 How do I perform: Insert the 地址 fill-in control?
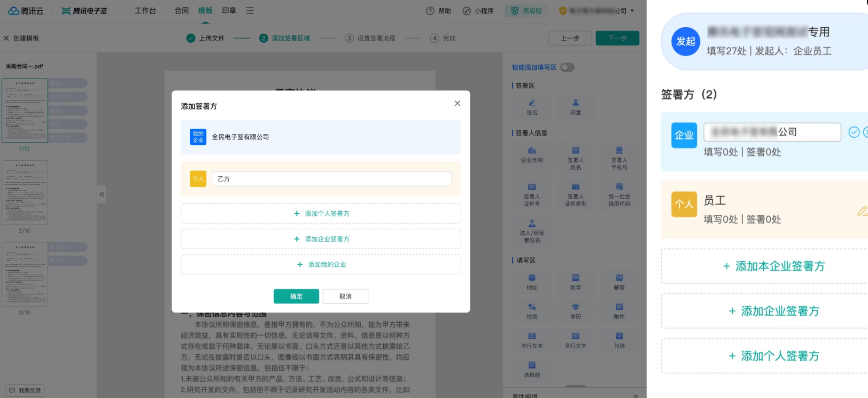[532, 282]
